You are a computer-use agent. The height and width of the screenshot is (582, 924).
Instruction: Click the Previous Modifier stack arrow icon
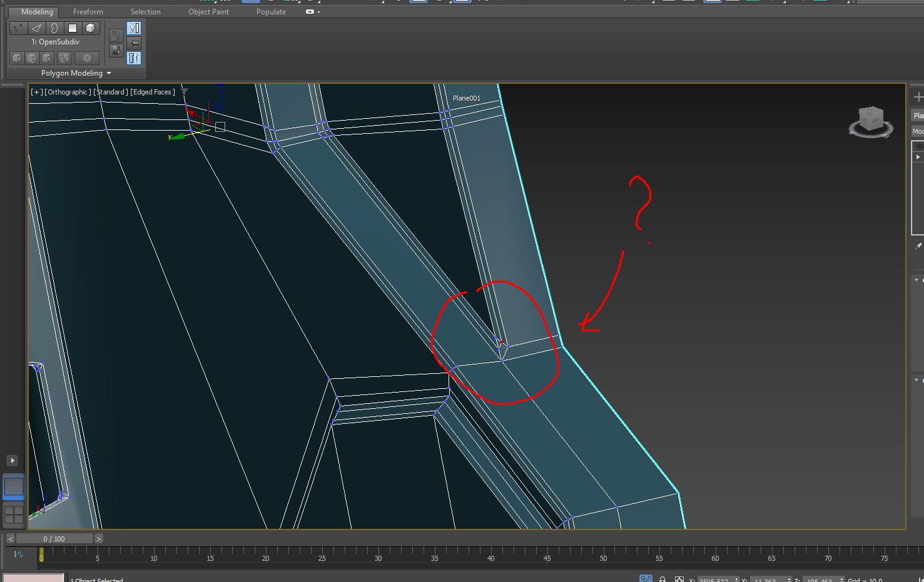(x=116, y=36)
